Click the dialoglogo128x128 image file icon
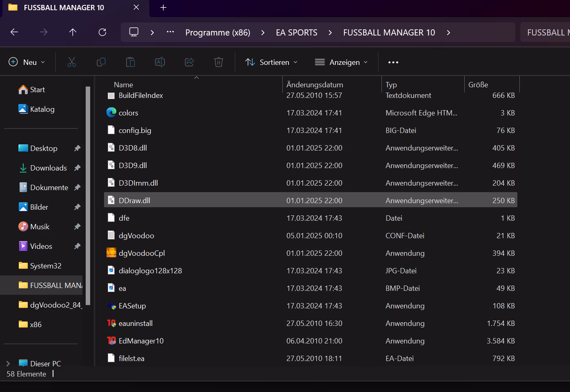 tap(111, 270)
